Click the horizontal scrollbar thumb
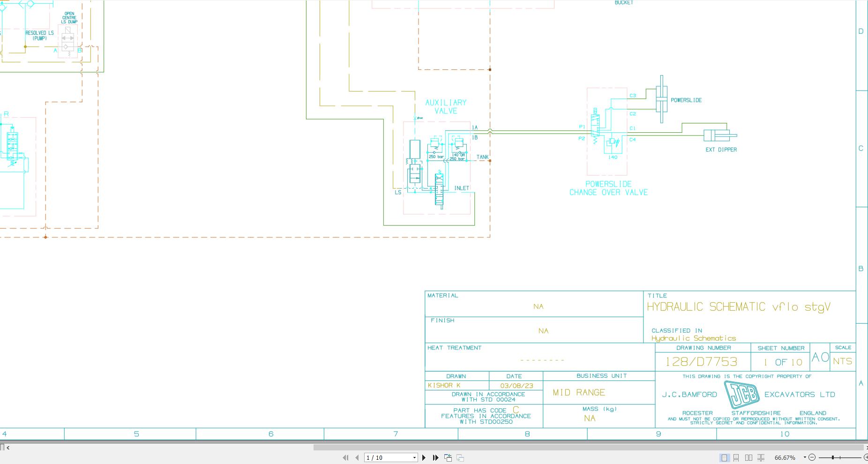This screenshot has width=868, height=464. [588, 447]
